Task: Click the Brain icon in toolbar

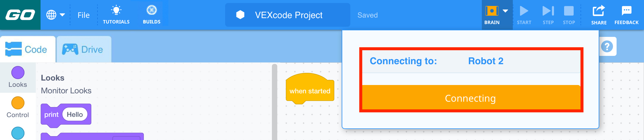Action: [492, 11]
